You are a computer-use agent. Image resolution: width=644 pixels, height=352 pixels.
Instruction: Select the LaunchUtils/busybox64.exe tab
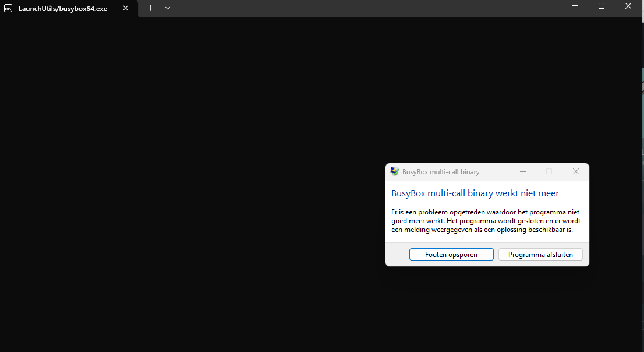pos(69,8)
